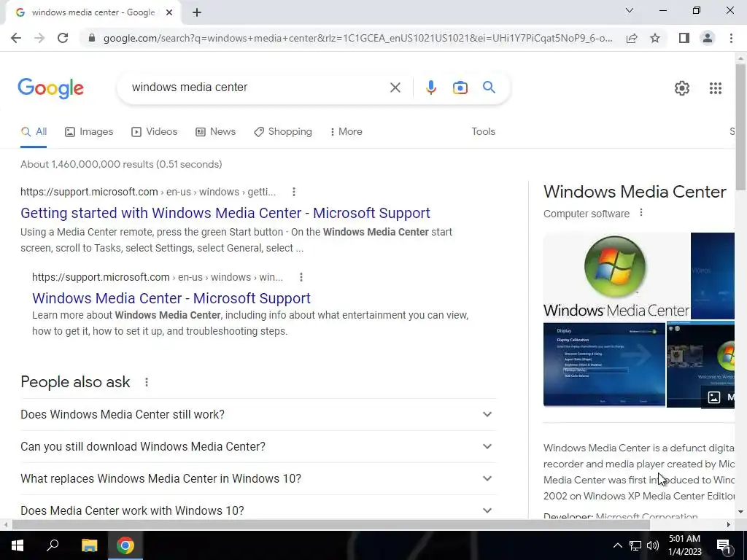Image resolution: width=747 pixels, height=560 pixels.
Task: Open Google quick settings gear
Action: 682,88
